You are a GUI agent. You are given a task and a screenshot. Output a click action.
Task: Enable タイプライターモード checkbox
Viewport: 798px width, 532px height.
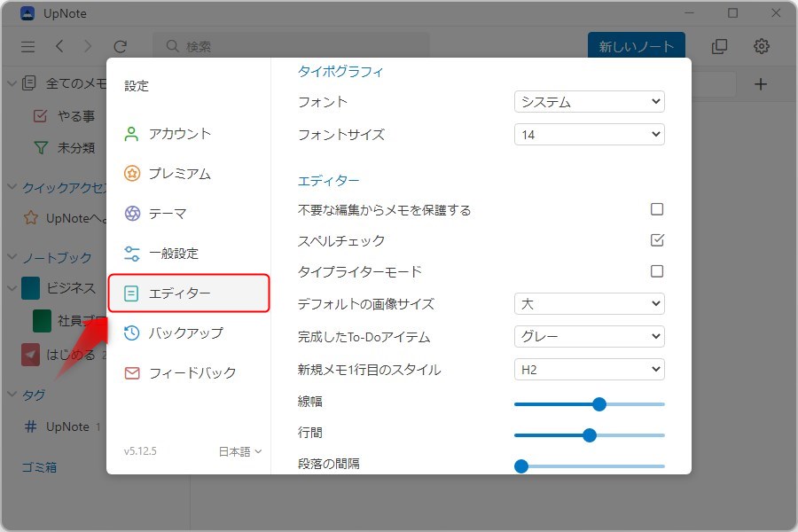click(657, 271)
